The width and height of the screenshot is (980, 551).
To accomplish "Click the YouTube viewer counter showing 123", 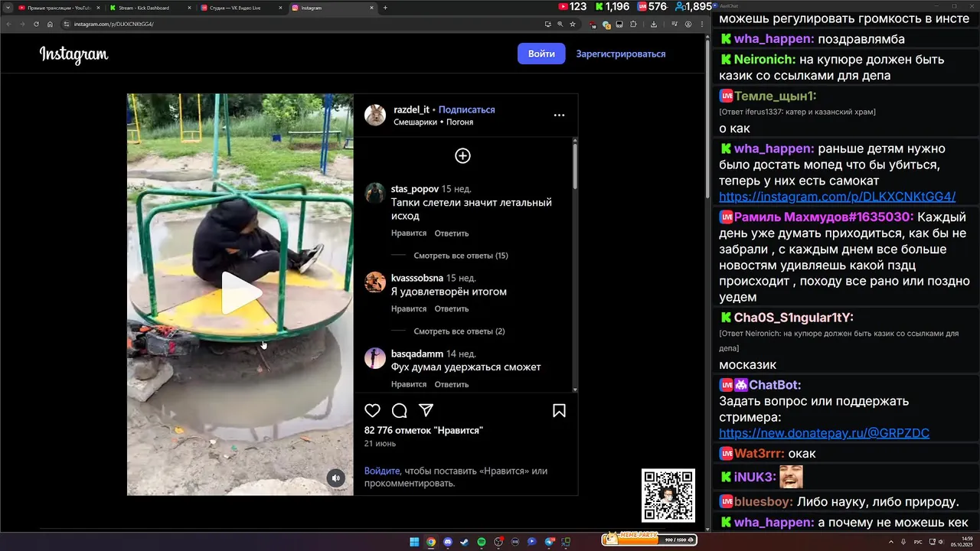I will point(573,6).
